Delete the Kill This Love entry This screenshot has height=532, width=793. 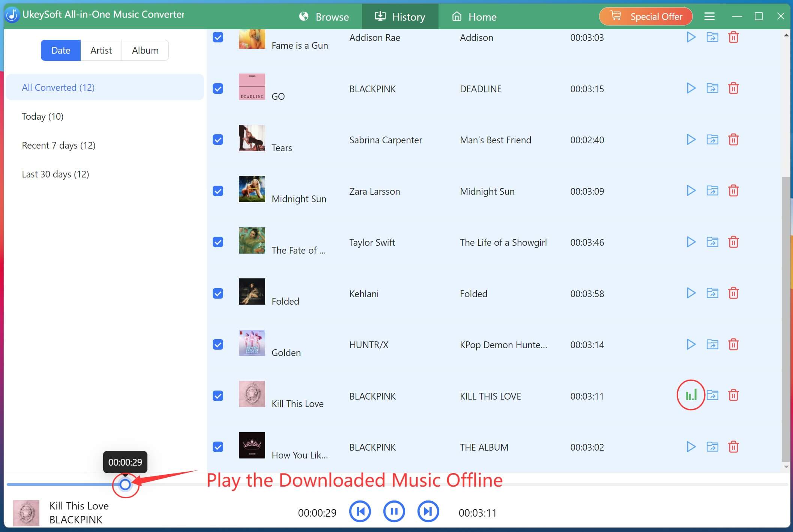tap(733, 395)
